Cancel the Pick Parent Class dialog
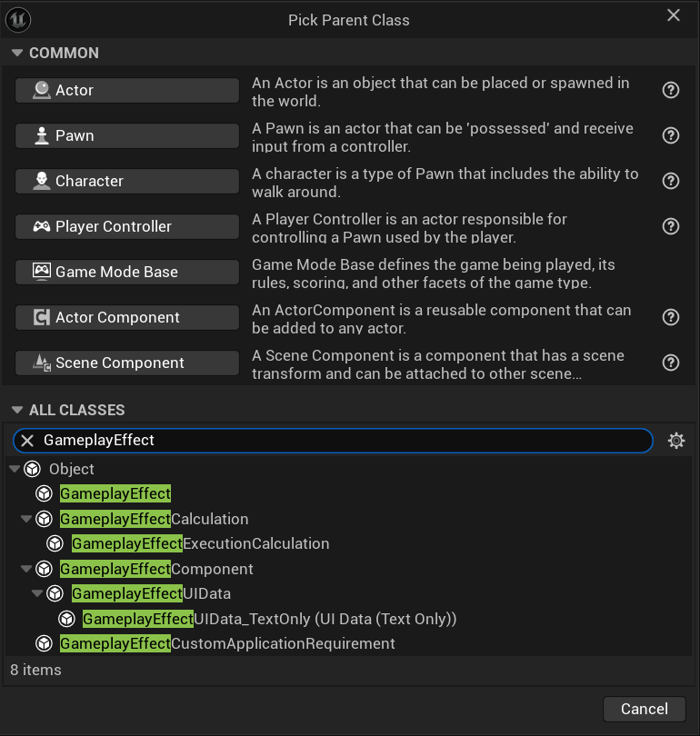700x736 pixels. (x=645, y=709)
